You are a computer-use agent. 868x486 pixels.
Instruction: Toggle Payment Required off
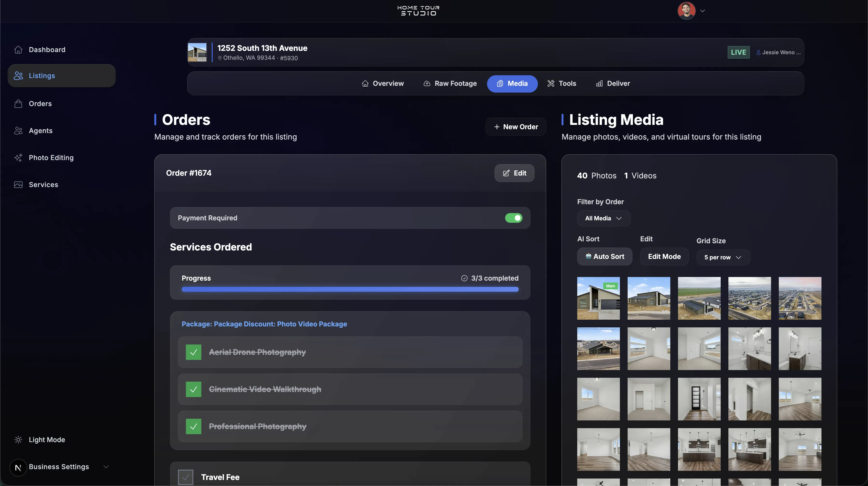pyautogui.click(x=514, y=218)
